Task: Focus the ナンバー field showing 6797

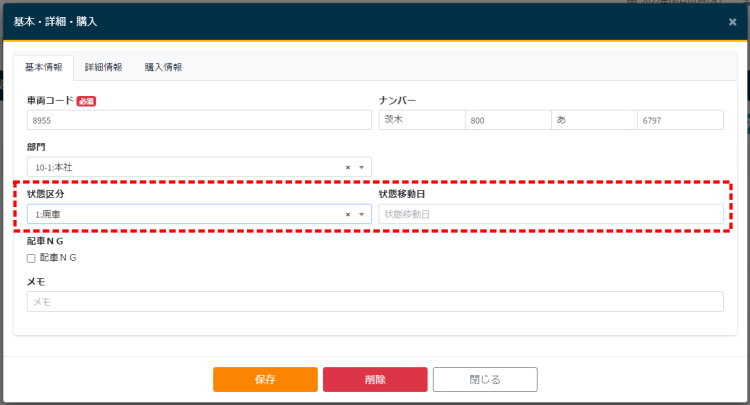Action: (679, 120)
